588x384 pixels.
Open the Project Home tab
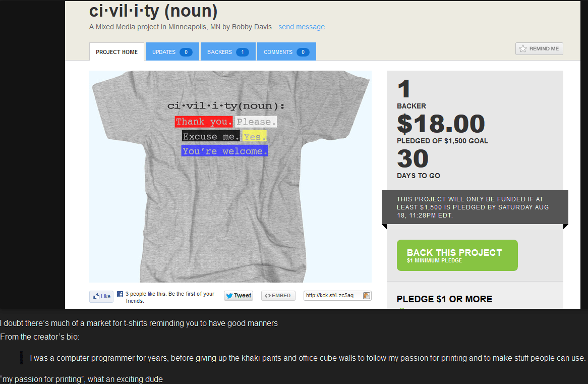click(x=116, y=52)
